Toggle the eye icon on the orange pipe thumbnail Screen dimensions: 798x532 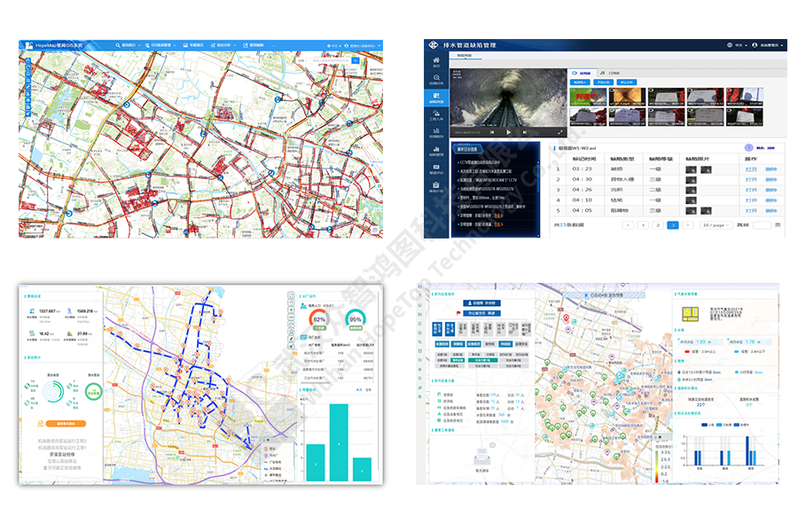pyautogui.click(x=614, y=91)
